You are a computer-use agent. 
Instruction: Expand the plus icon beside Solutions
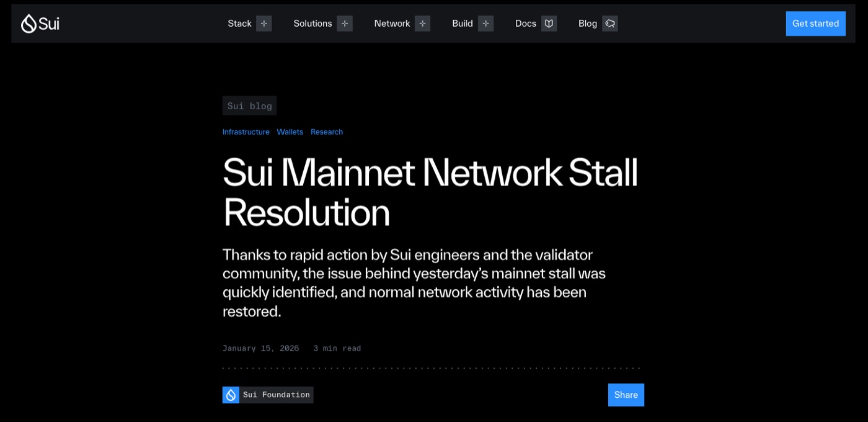tap(345, 24)
